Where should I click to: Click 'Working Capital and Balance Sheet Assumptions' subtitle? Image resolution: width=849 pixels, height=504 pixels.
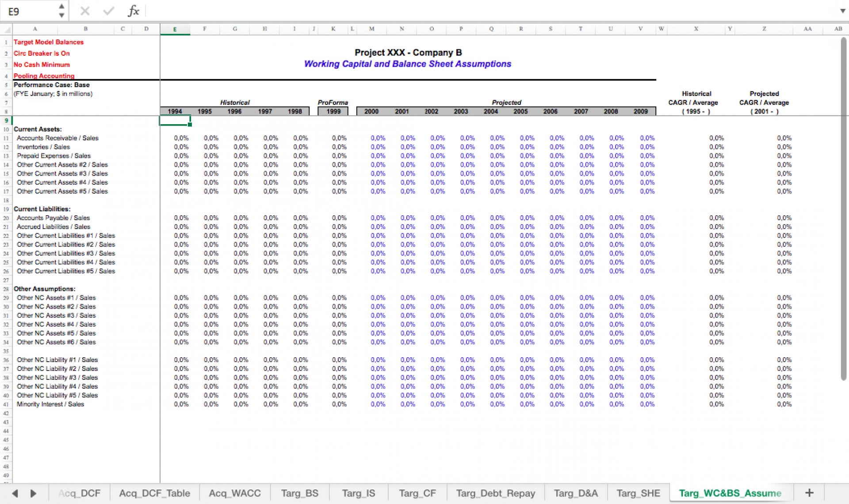point(408,64)
